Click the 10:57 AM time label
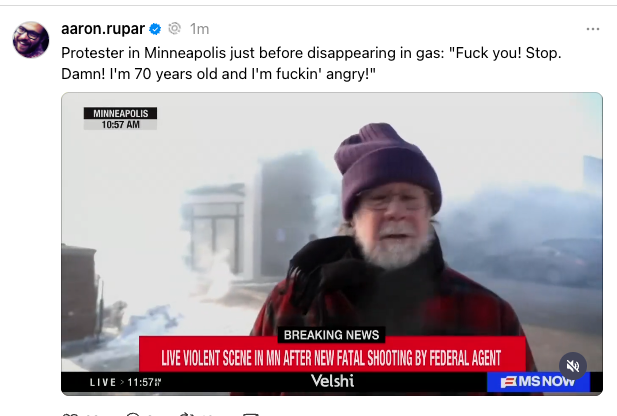Viewport: 617px width, 416px height. click(120, 124)
